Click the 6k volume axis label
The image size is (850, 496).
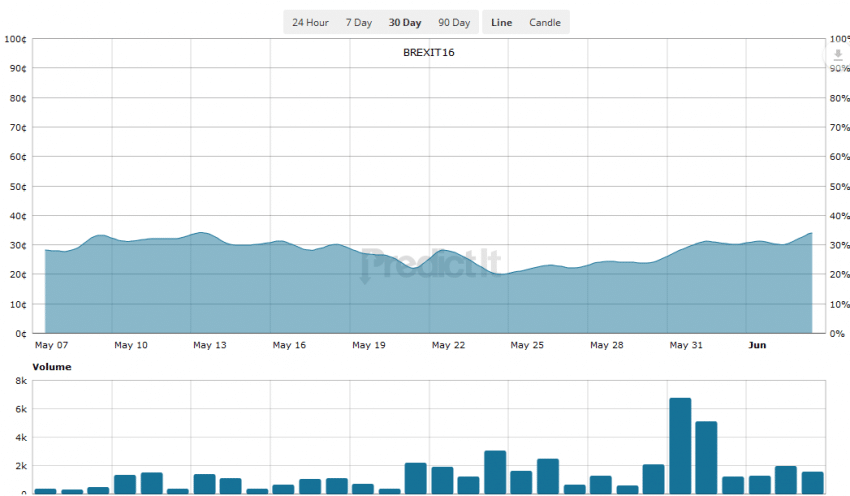pos(21,409)
